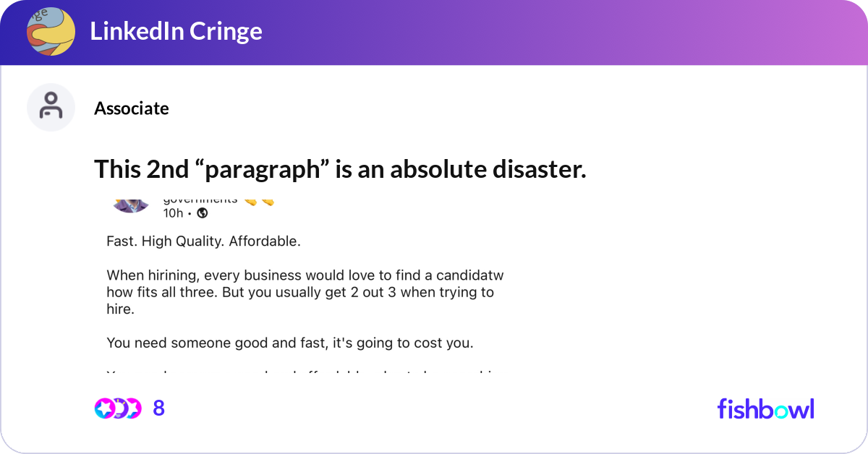Click the Associate poster label
Viewport: 868px width, 454px height.
(132, 108)
